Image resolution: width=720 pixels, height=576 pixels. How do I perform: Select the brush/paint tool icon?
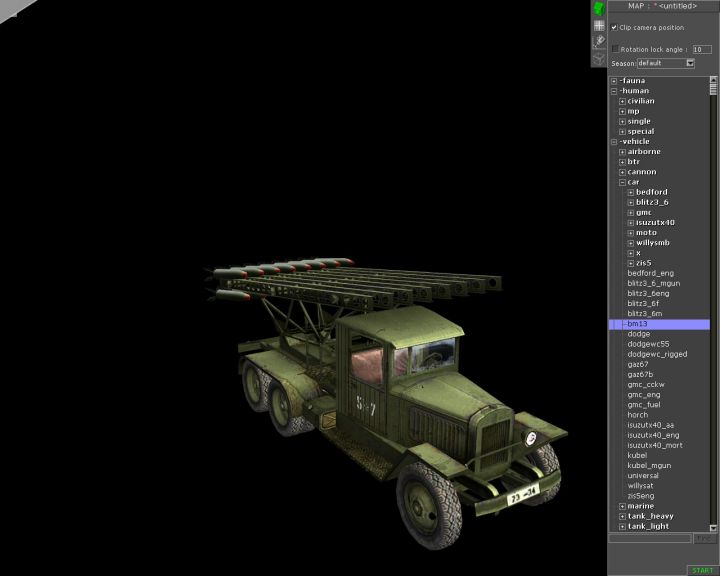599,41
